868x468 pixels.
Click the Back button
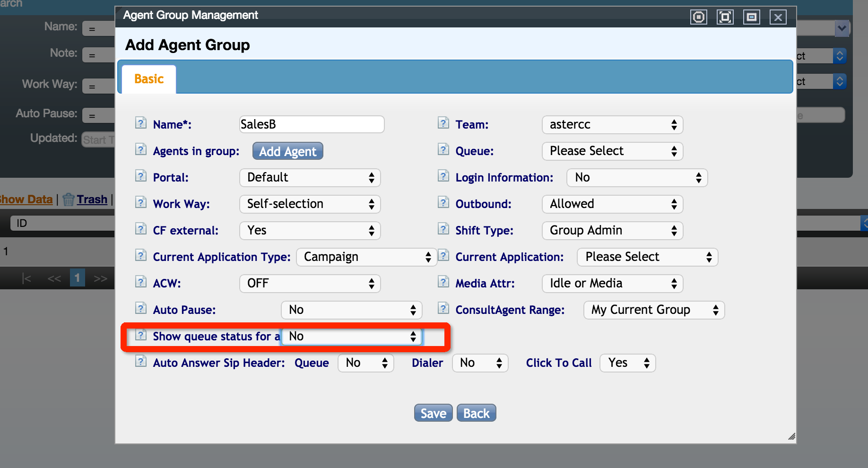pyautogui.click(x=476, y=413)
